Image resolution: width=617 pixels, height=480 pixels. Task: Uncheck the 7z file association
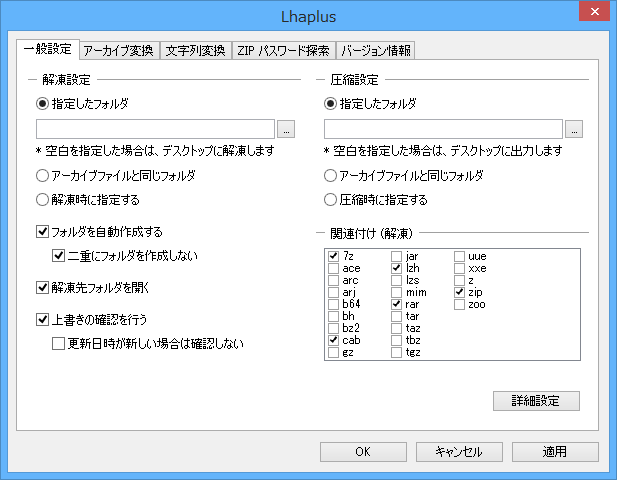pyautogui.click(x=333, y=256)
